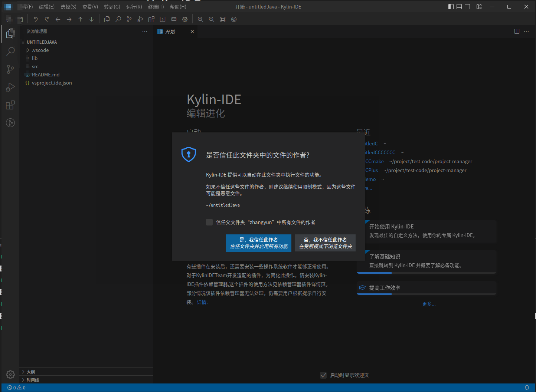Open the 详情 link
The image size is (536, 392).
[x=202, y=302]
